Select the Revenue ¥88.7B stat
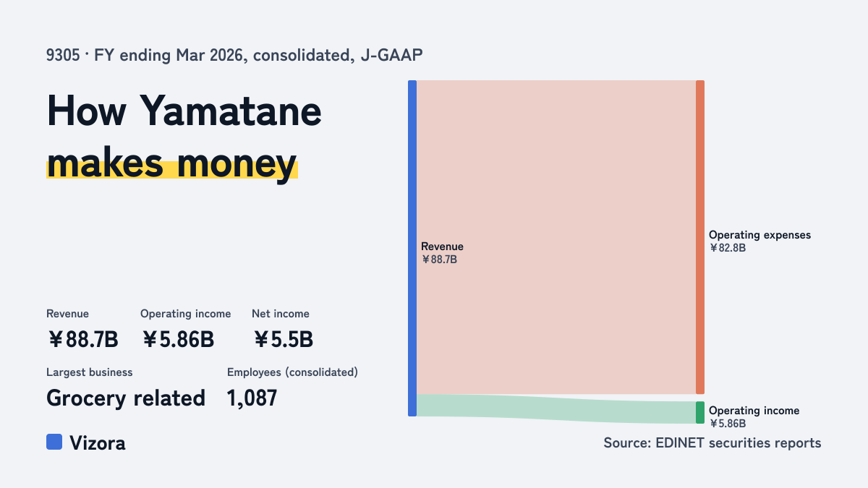This screenshot has height=488, width=868. point(82,330)
